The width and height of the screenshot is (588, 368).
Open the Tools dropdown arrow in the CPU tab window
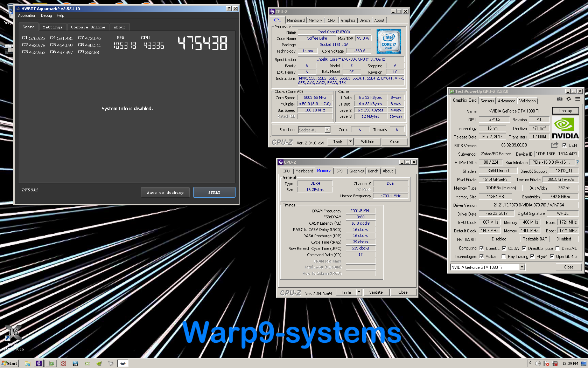(x=350, y=142)
